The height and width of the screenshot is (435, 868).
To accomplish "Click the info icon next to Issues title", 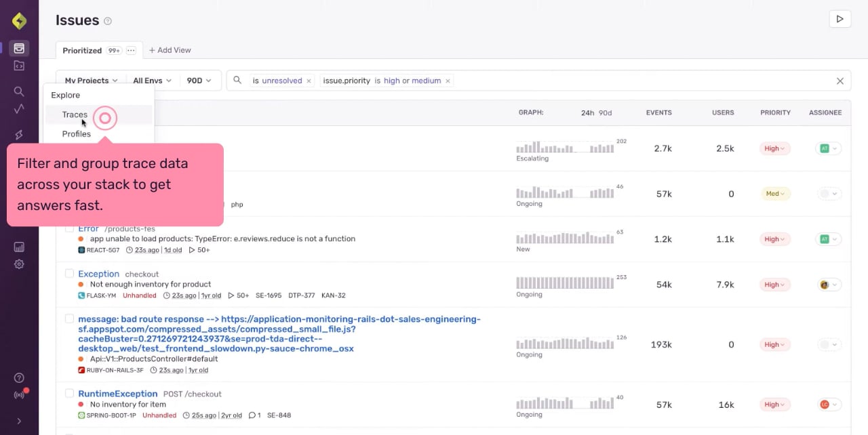I will click(108, 21).
